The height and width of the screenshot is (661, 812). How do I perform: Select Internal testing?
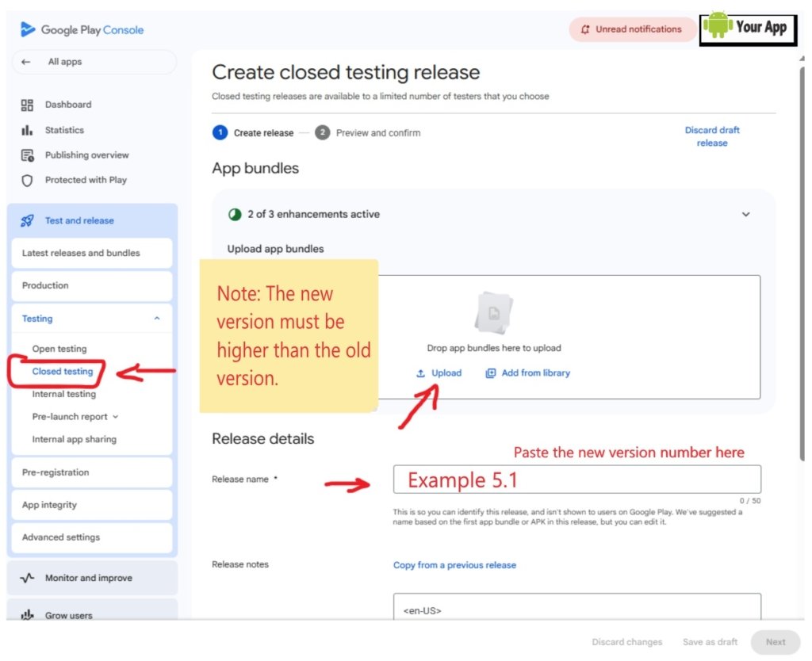(64, 394)
